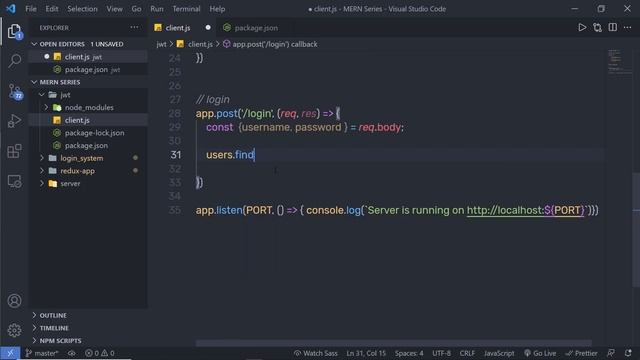Open the File menu

coord(31,9)
